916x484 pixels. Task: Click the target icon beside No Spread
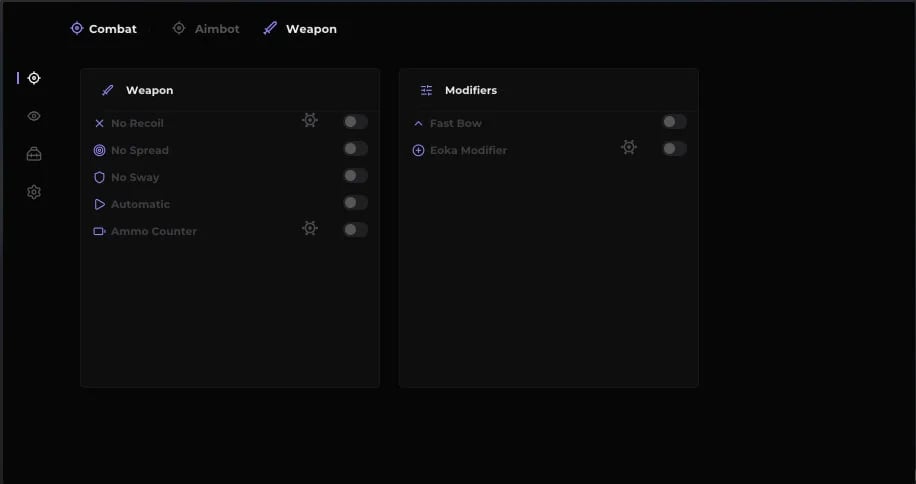click(x=99, y=150)
